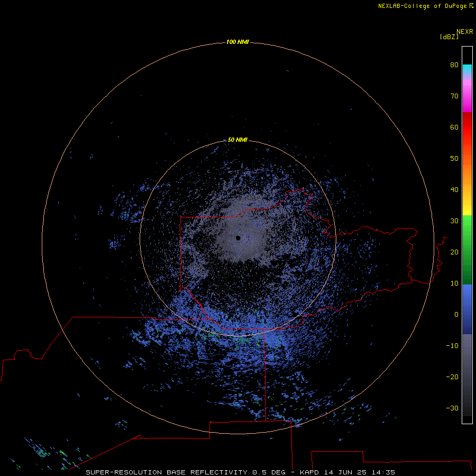
Task: Click the 60 dBZ scale label
Action: coord(454,127)
